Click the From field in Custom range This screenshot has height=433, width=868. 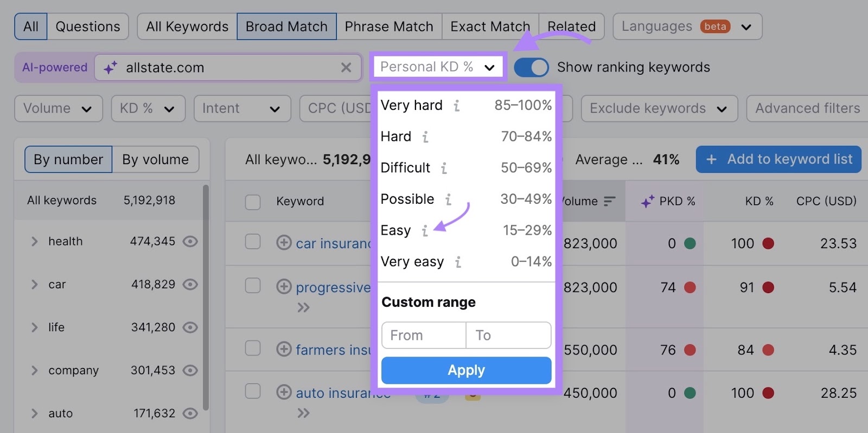click(423, 335)
